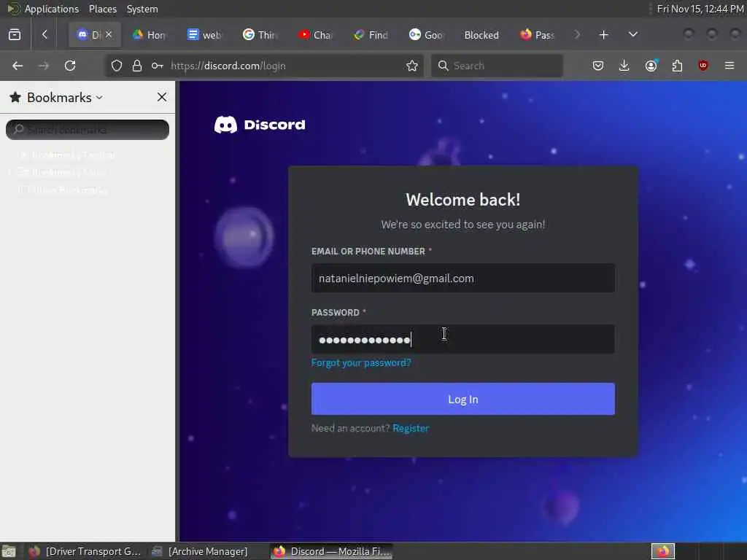Switch to the 'Goo' tab

[426, 35]
